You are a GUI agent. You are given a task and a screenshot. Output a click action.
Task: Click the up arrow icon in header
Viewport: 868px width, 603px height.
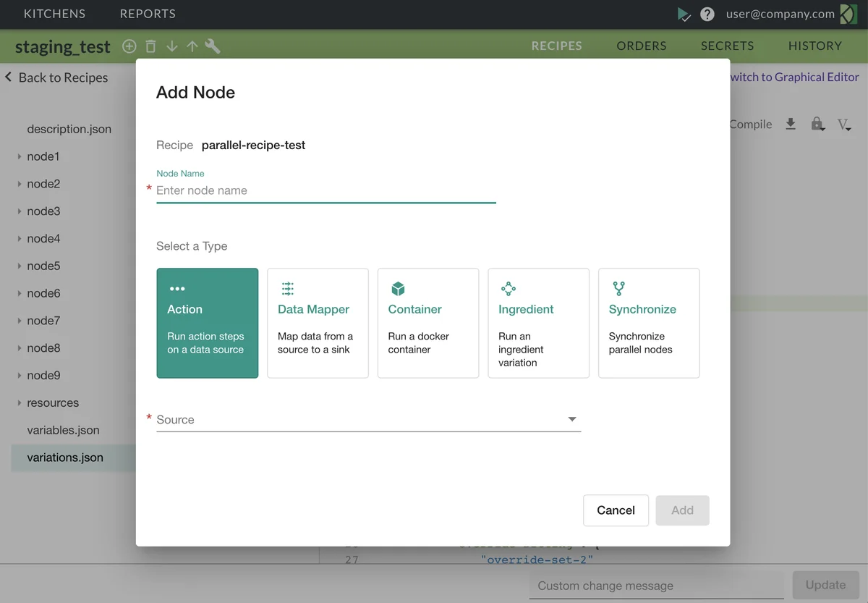(x=192, y=46)
